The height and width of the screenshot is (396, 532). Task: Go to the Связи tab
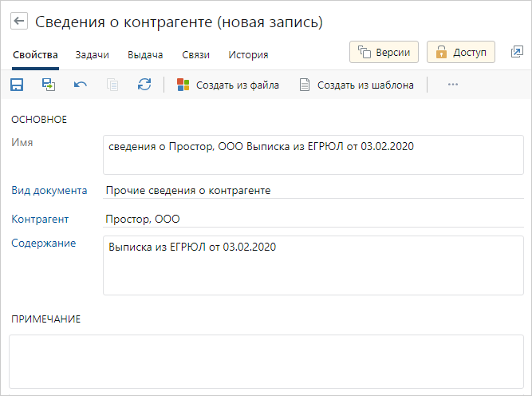coord(195,55)
